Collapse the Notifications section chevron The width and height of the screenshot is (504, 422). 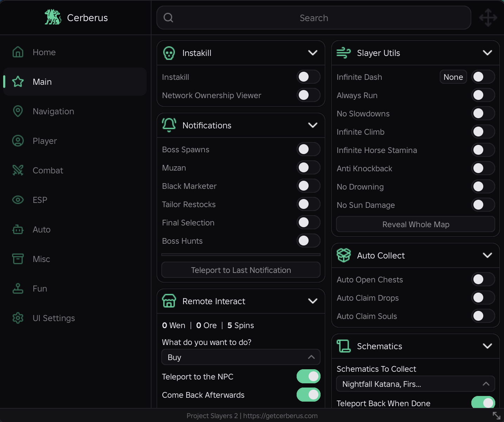(313, 125)
